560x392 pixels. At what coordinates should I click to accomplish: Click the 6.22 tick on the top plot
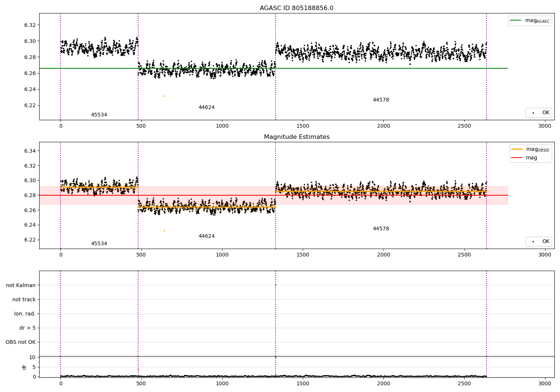[30, 105]
